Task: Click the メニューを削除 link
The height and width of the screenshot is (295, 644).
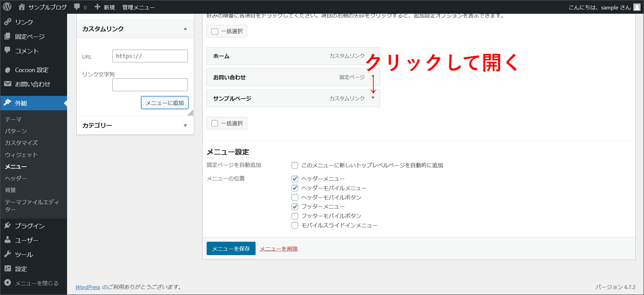Action: click(279, 249)
